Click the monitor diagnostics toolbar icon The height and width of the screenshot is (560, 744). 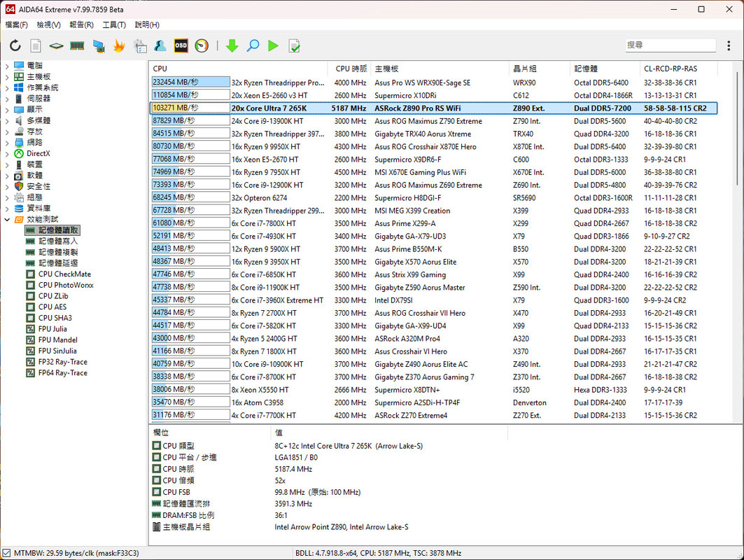pyautogui.click(x=99, y=46)
